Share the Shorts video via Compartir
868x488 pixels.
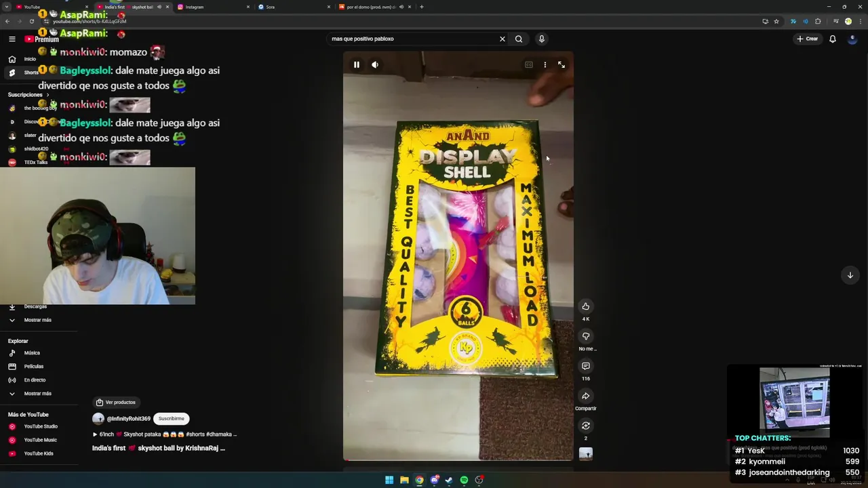pyautogui.click(x=586, y=396)
